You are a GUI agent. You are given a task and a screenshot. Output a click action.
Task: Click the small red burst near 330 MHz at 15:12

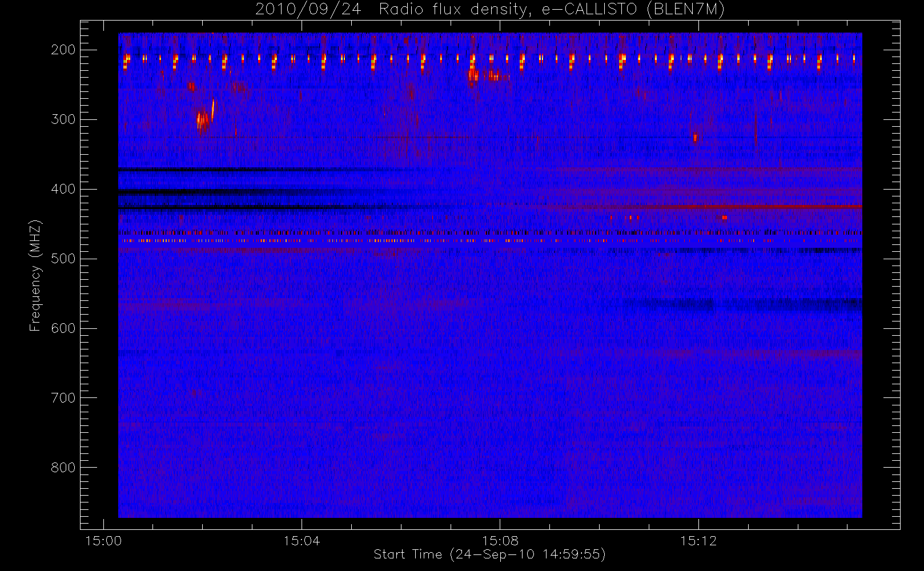695,138
